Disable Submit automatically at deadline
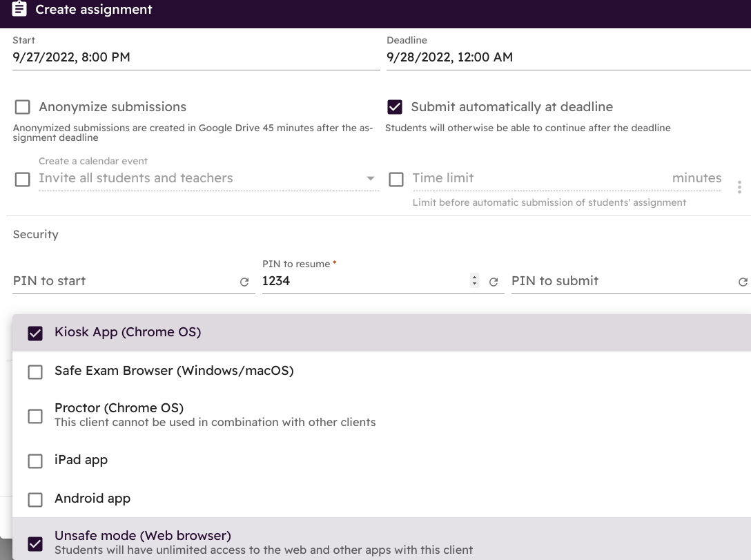 395,107
